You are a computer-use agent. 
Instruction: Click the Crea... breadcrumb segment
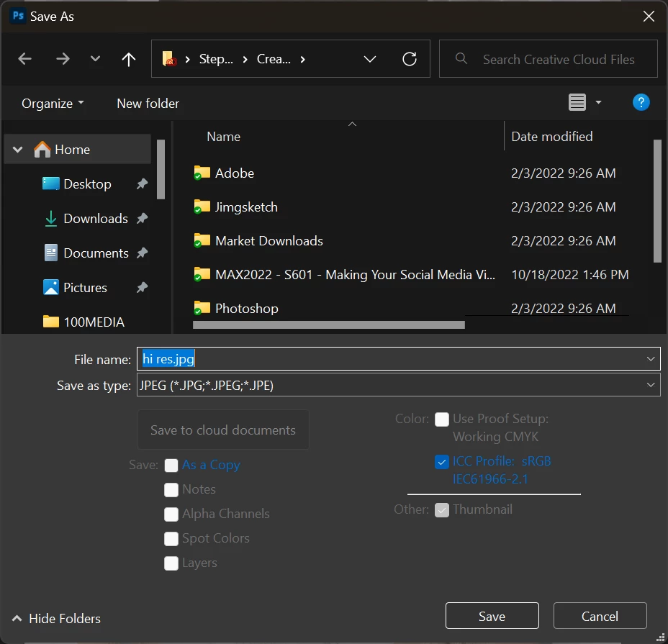point(274,59)
